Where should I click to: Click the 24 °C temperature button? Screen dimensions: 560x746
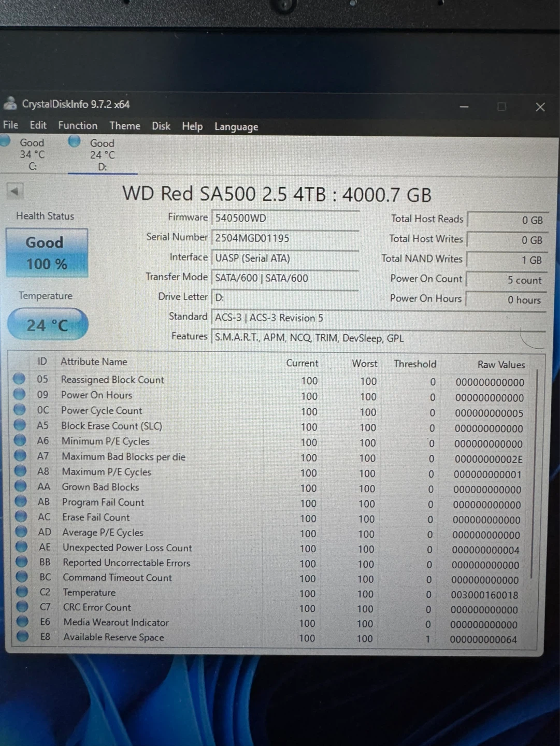point(48,325)
